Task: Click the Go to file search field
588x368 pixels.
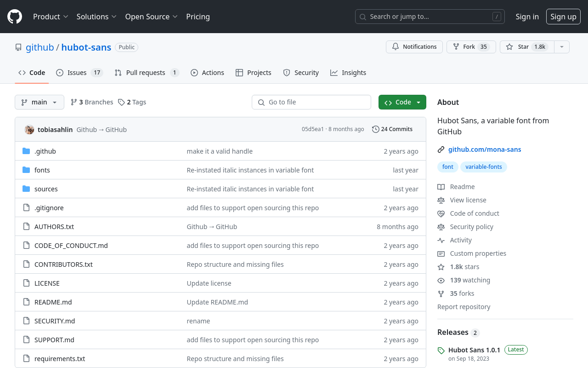Action: [x=311, y=102]
